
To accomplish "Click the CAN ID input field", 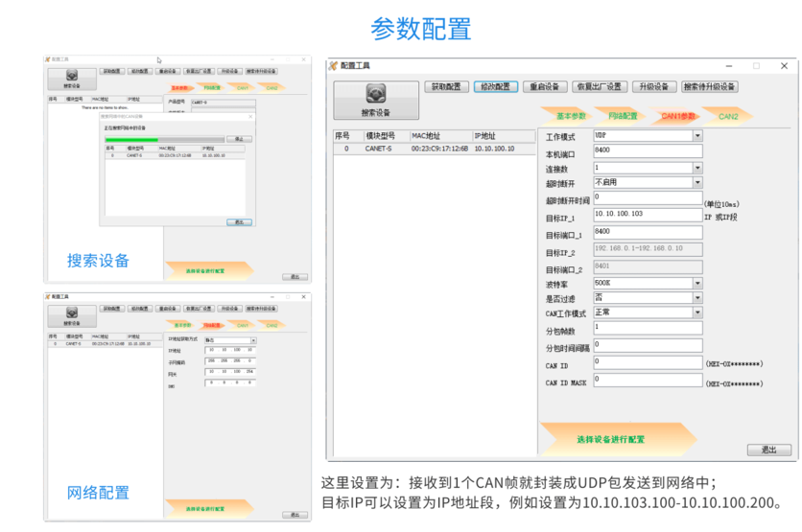I will (x=648, y=362).
